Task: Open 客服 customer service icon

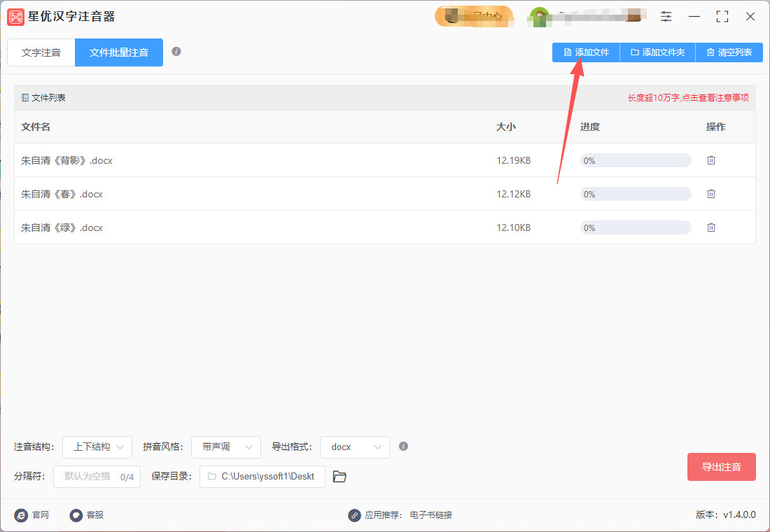Action: (75, 515)
